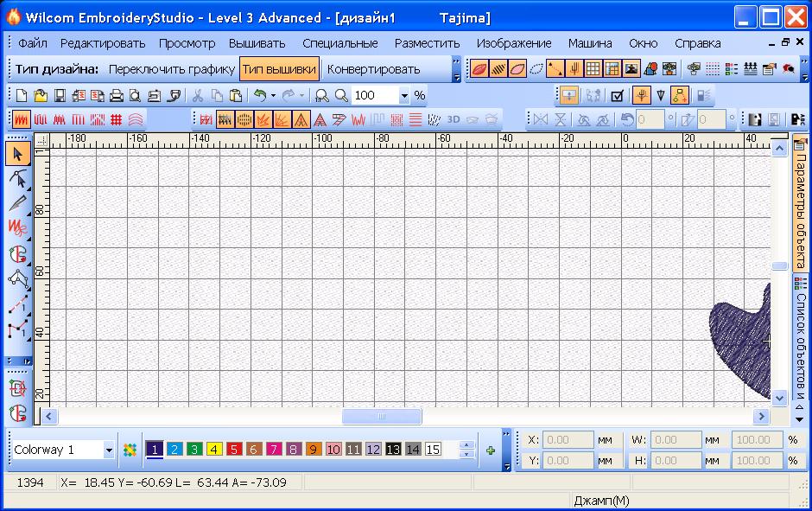This screenshot has width=812, height=511.
Task: Open the Машина menu
Action: [x=590, y=43]
